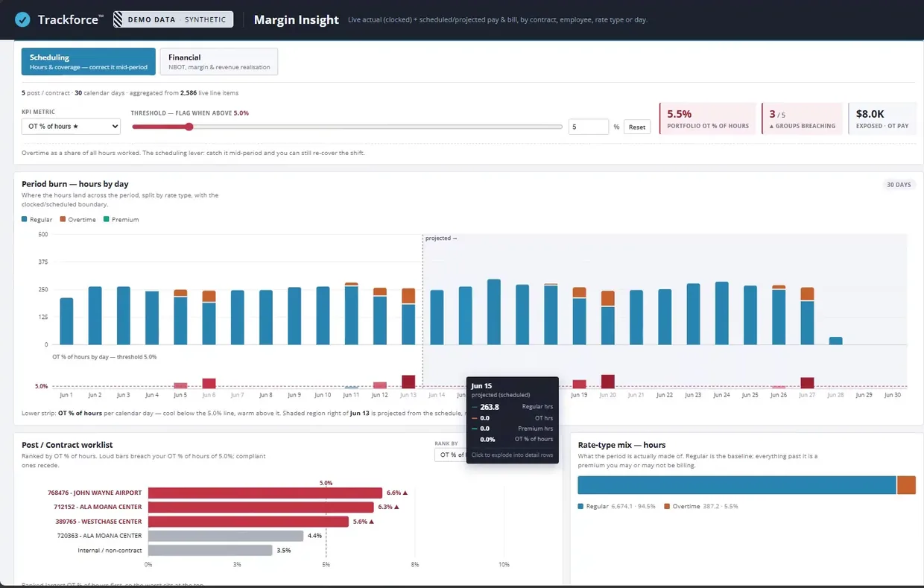Click the Overtime 387.2 rate-type legend entry
The image size is (924, 588).
(x=700, y=507)
